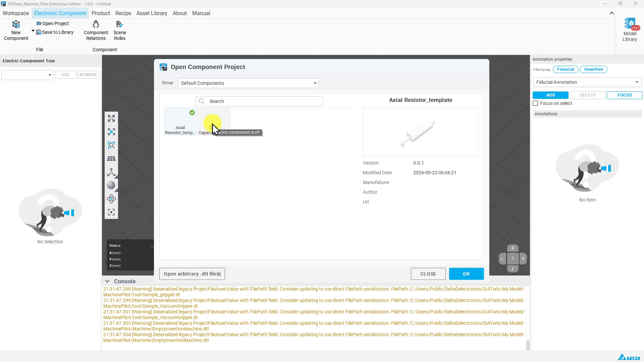This screenshot has height=362, width=644.
Task: Click the Axial Resistor preview image
Action: click(421, 132)
